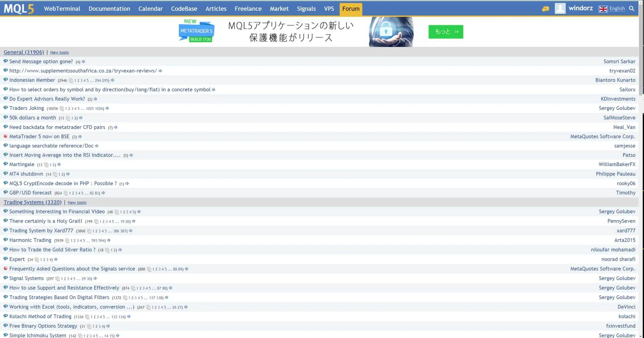Viewport: 644px width, 338px height.
Task: Click last post arrow for Signal Systems
Action: click(x=95, y=279)
